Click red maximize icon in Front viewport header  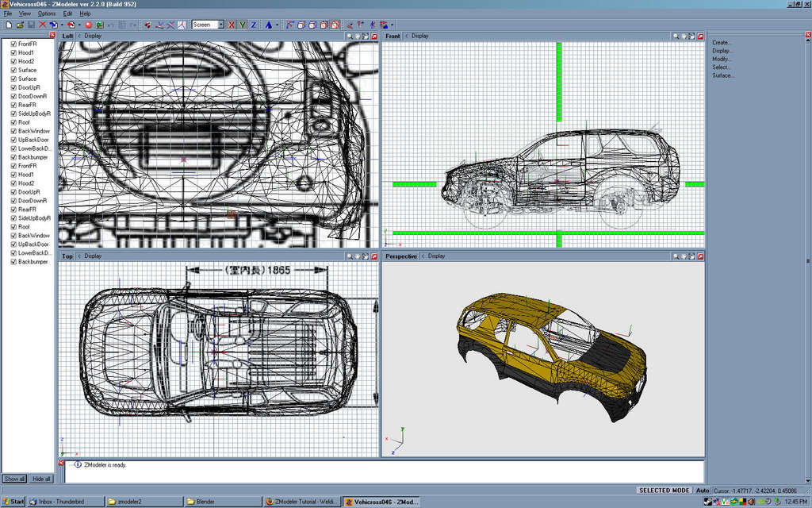[x=700, y=37]
